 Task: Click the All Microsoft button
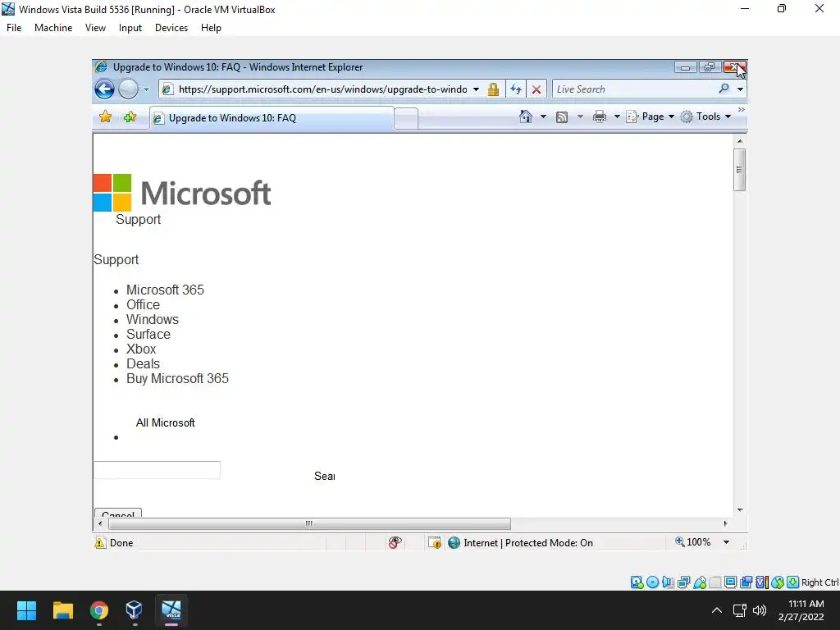[165, 422]
